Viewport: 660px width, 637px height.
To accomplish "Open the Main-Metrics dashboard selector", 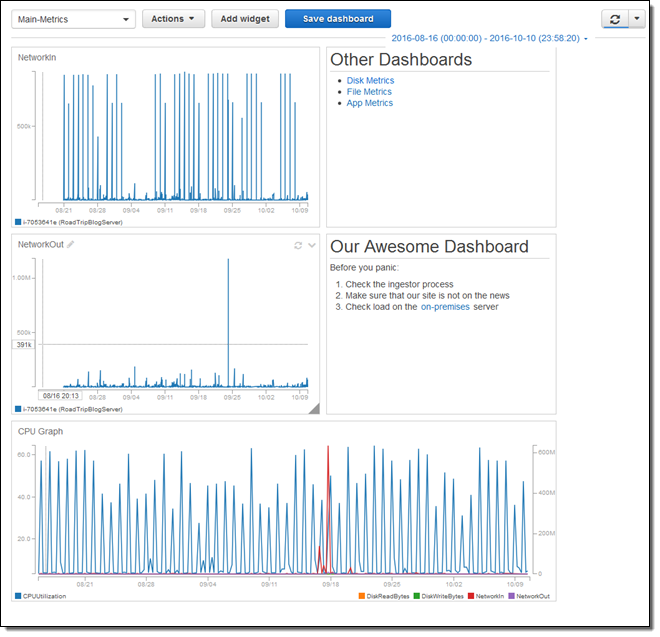I will (x=74, y=19).
